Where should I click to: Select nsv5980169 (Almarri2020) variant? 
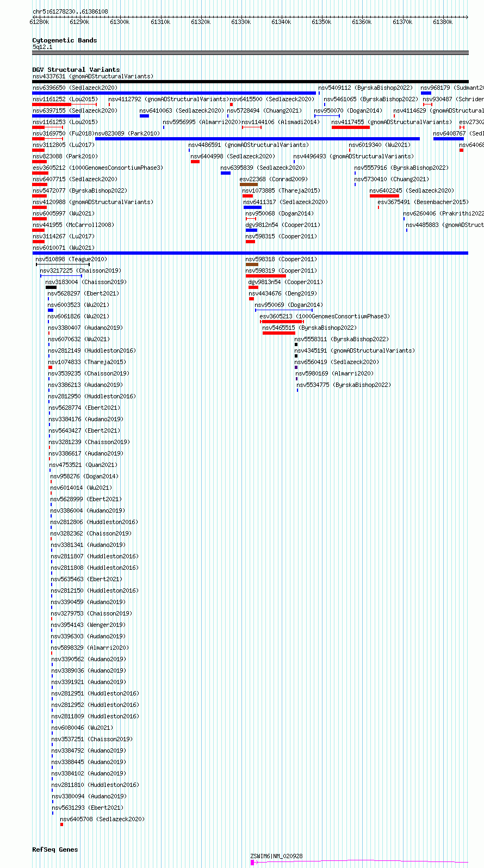(x=334, y=373)
